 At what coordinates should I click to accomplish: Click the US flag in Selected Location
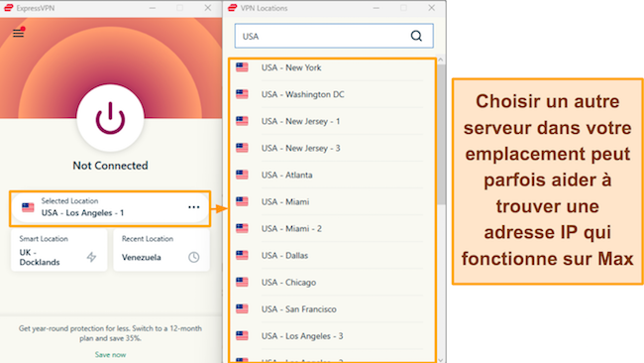coord(28,207)
